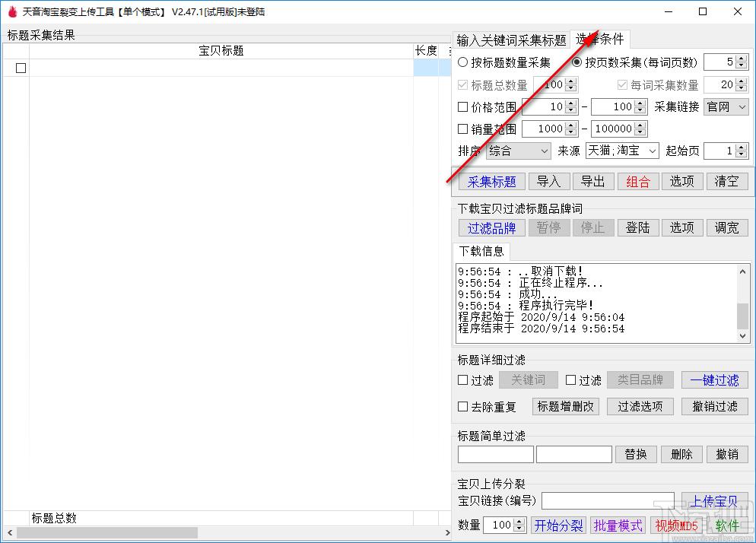Enable the 价格范围 checkbox
Viewport: 756px width, 543px height.
(x=463, y=106)
